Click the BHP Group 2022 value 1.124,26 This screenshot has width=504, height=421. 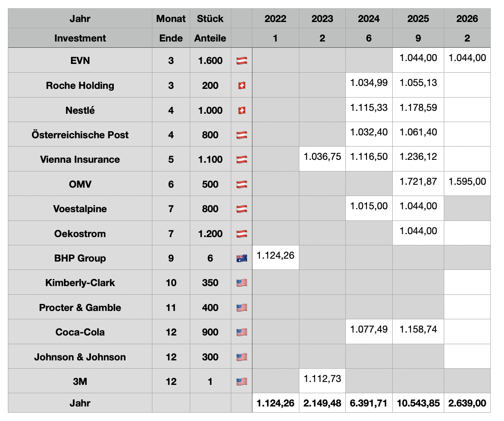click(x=275, y=256)
